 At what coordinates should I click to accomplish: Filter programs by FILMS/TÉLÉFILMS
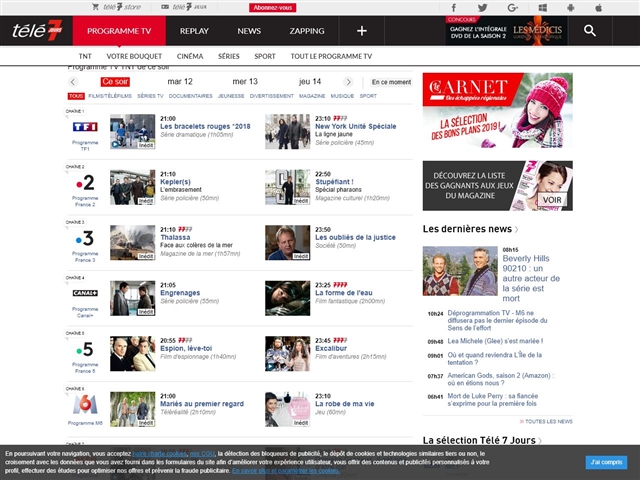[x=110, y=96]
